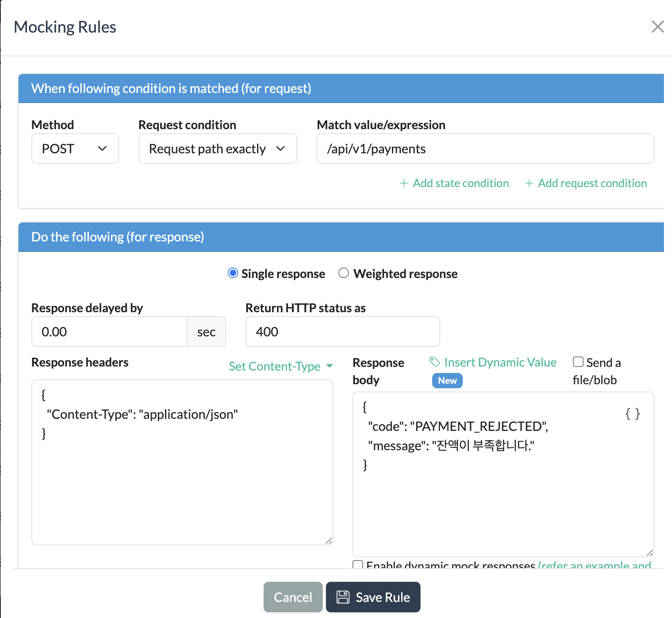Close the Mocking Rules dialog
The width and height of the screenshot is (672, 618).
(658, 27)
